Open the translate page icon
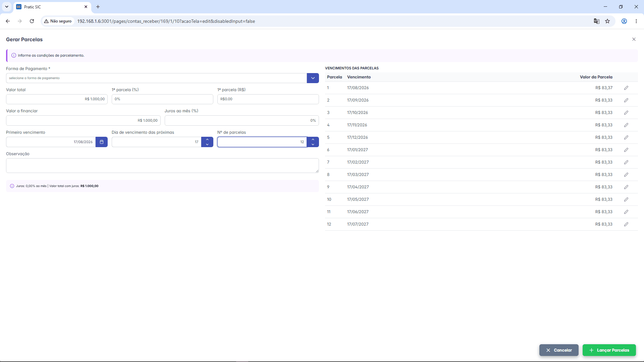The width and height of the screenshot is (644, 362). pos(596,21)
